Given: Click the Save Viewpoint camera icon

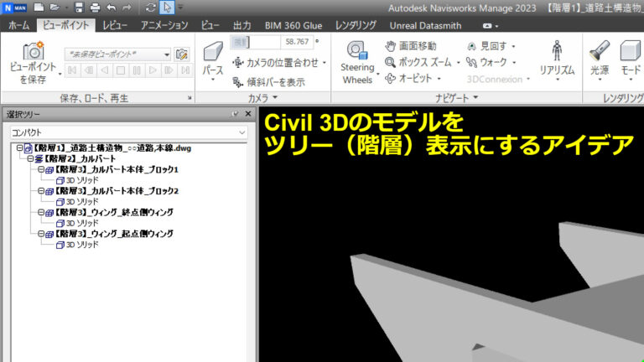Looking at the screenshot, I should (34, 51).
